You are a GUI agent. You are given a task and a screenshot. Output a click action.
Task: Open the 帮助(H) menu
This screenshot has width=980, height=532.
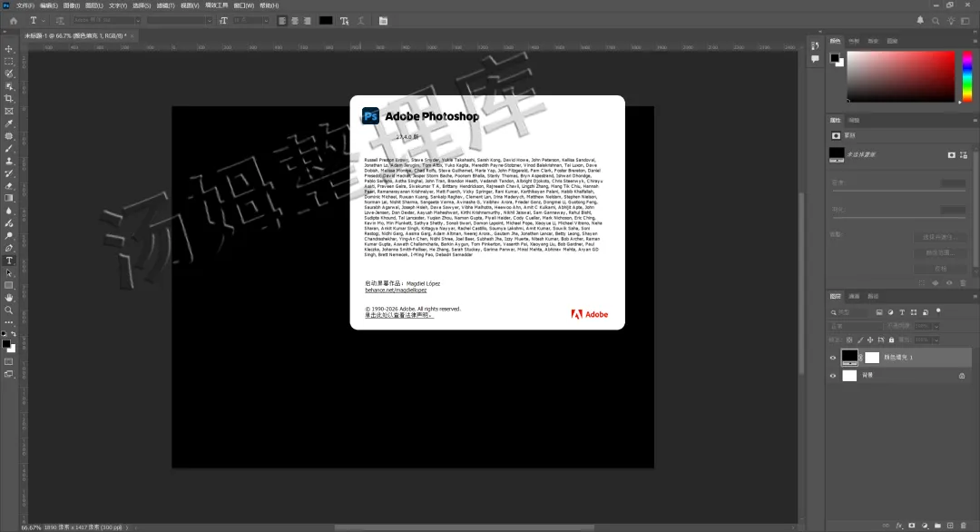click(x=269, y=5)
